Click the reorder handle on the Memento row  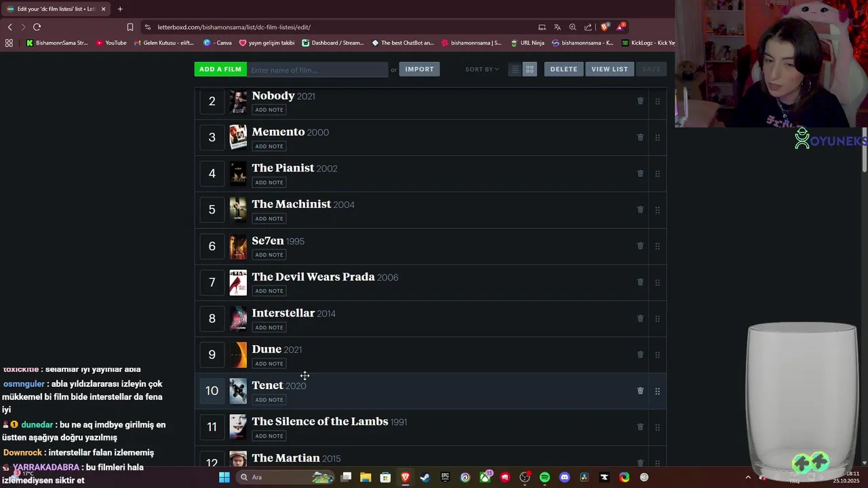coord(657,137)
